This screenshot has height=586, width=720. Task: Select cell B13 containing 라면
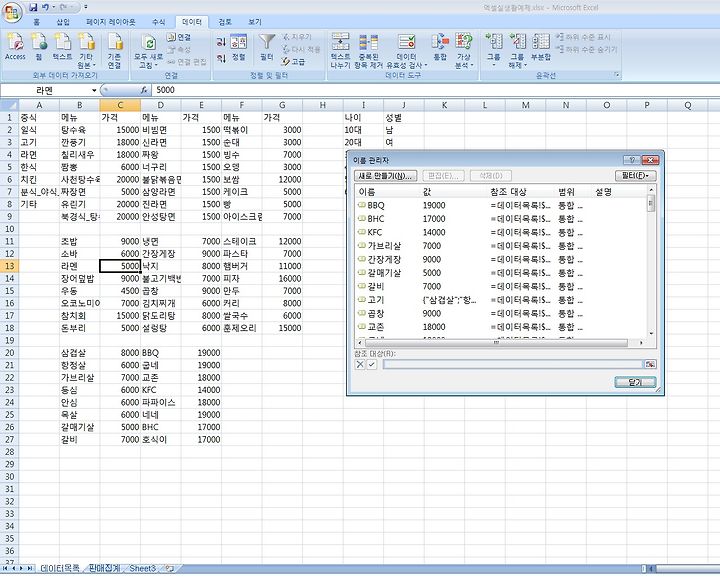79,266
